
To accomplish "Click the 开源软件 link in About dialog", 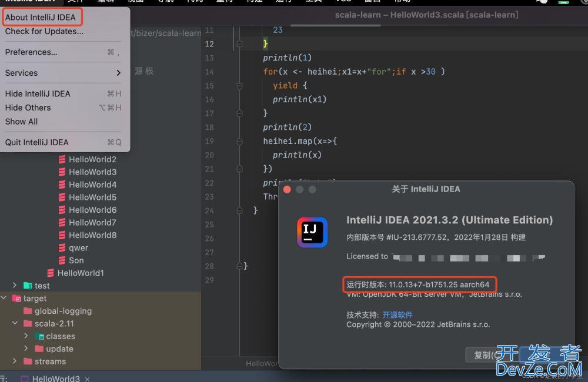I will point(397,315).
